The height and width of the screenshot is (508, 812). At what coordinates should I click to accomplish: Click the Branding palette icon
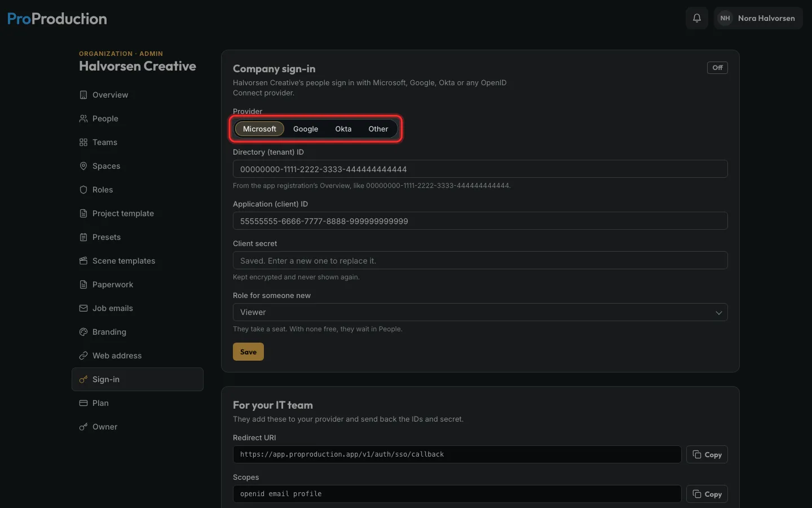click(83, 332)
